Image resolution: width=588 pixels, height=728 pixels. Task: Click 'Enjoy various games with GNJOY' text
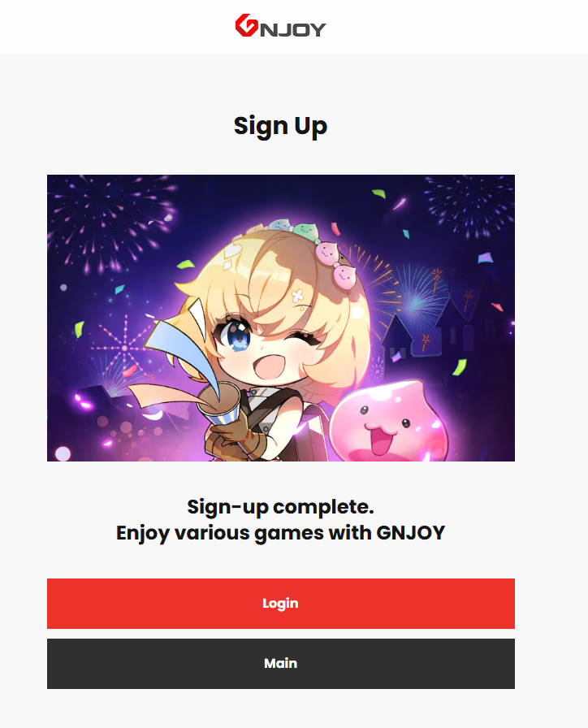coord(280,533)
